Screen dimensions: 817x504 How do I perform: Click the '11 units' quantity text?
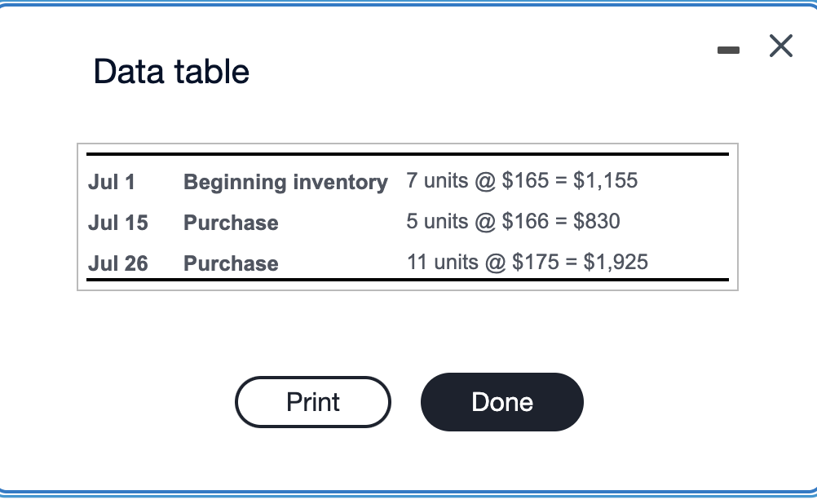click(x=442, y=262)
